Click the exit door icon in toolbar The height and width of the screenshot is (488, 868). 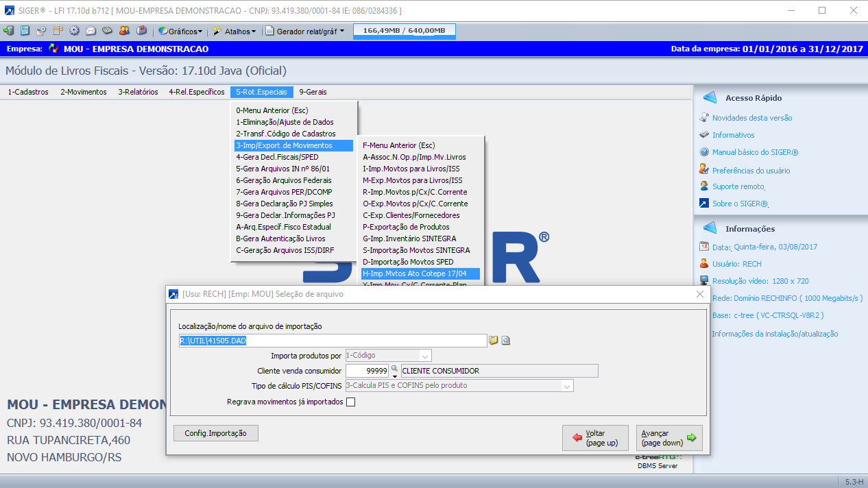click(8, 31)
